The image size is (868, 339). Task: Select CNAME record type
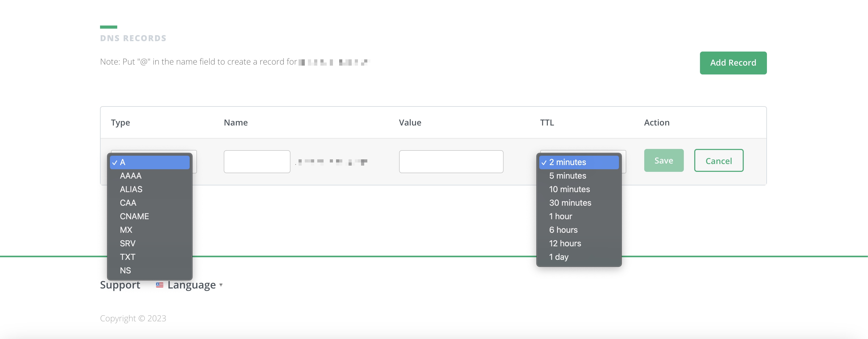[x=150, y=216]
